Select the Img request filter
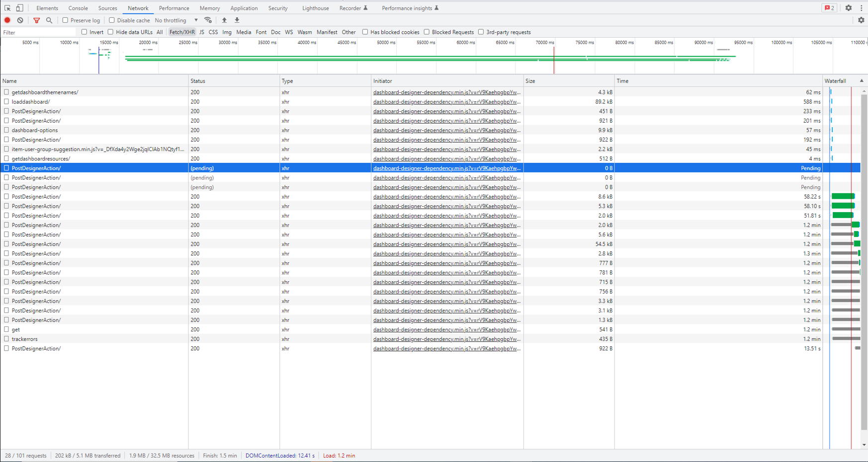Screen dimensions: 868x462 227,32
